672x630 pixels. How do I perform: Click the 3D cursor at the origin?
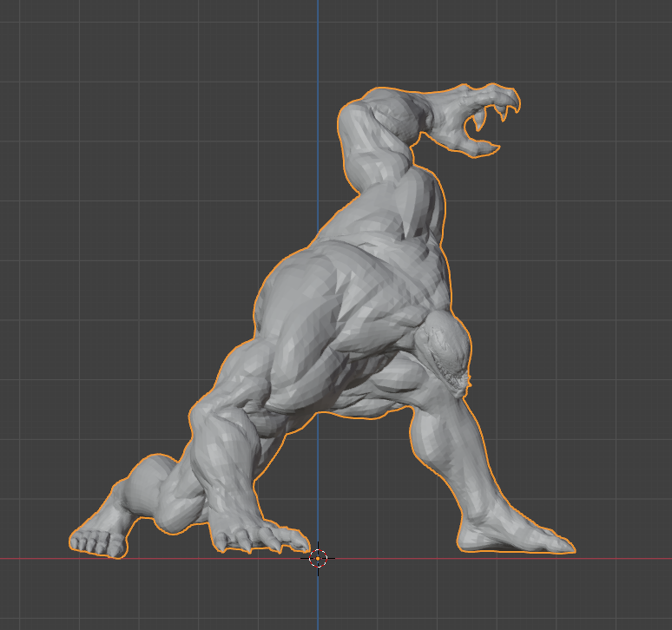tap(318, 558)
